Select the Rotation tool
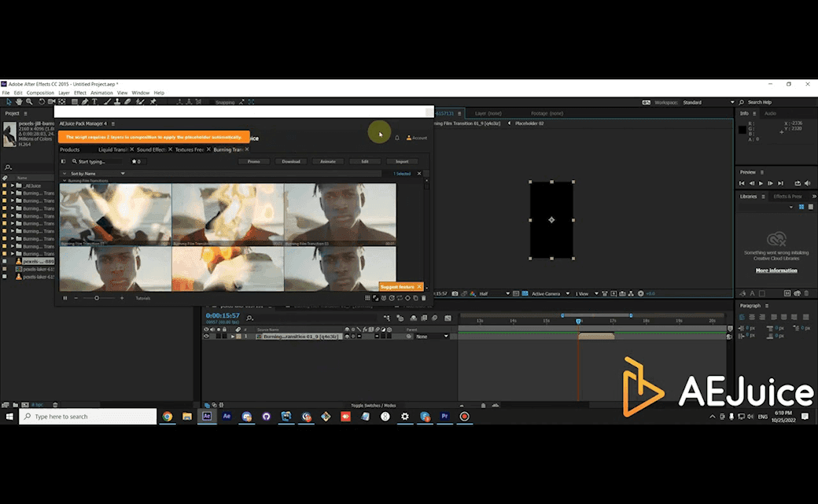The height and width of the screenshot is (504, 818). (42, 101)
